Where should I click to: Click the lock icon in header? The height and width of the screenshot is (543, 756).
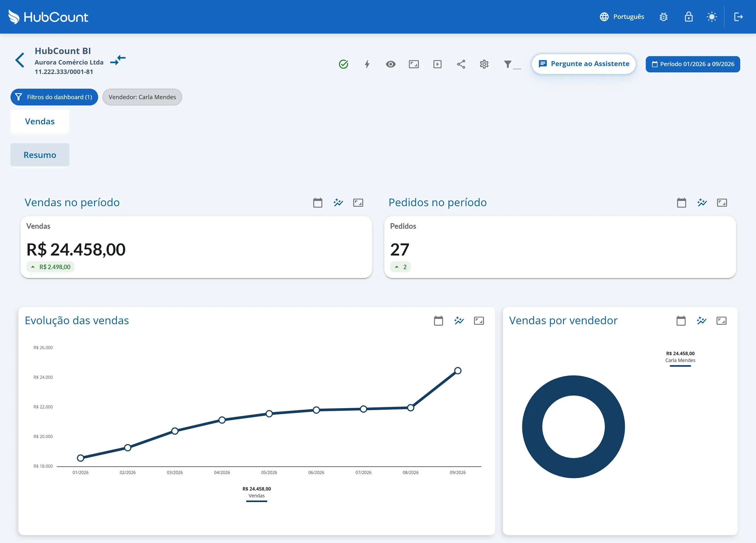point(688,17)
